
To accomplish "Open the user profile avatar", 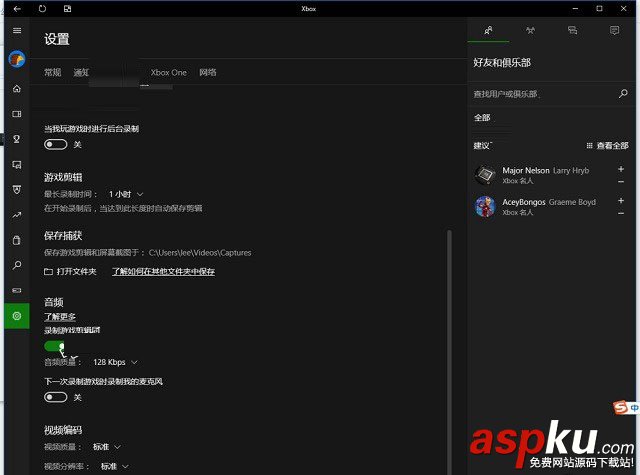I will pyautogui.click(x=17, y=60).
